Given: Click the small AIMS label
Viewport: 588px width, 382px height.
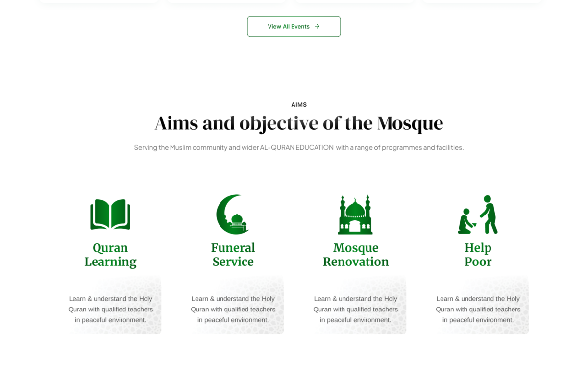Looking at the screenshot, I should (299, 105).
